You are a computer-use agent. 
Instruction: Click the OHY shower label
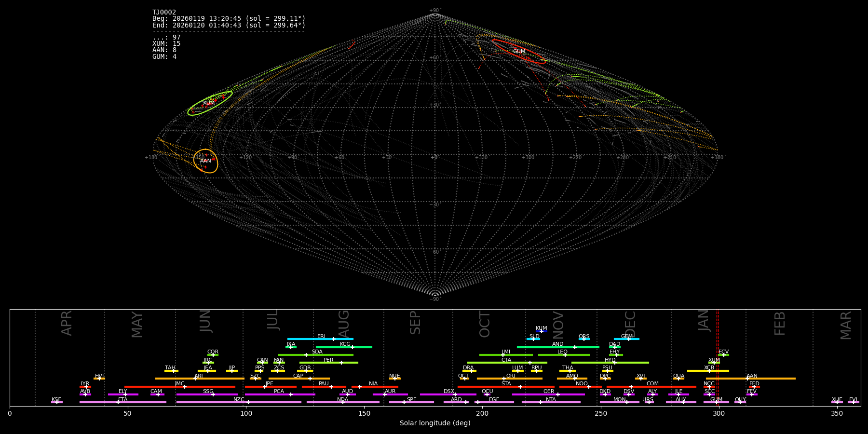click(740, 400)
